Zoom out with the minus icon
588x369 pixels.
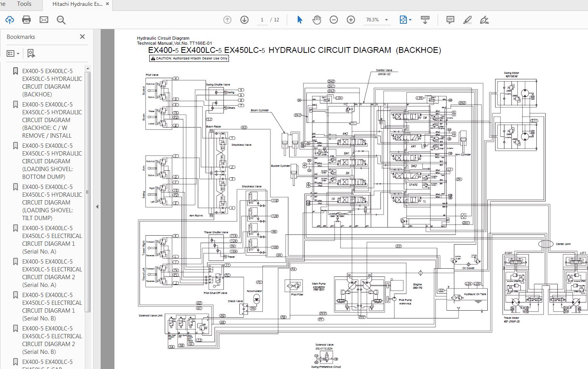click(x=334, y=20)
